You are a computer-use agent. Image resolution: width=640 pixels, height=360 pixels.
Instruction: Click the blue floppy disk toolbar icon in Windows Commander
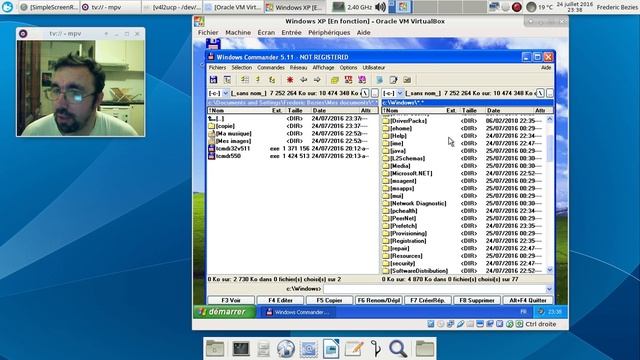(x=213, y=80)
